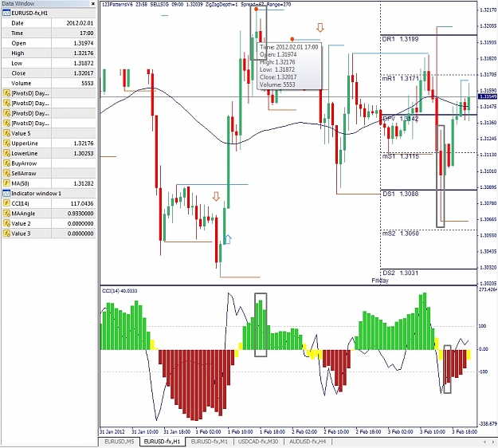Click the left tab scroll arrow
Image resolution: width=498 pixels, height=448 pixels.
pos(485,442)
